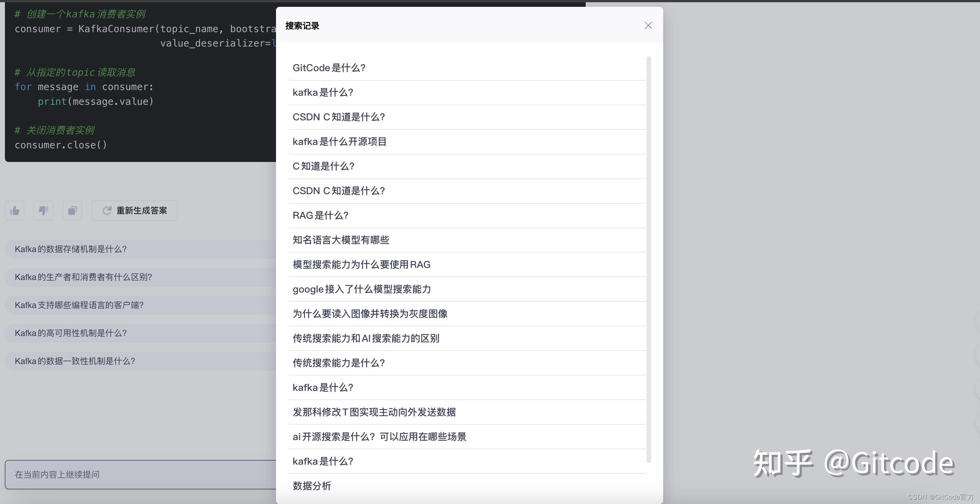Open 传统搜索能力和AI搜索能力的区别 entry
The image size is (980, 504).
point(366,338)
